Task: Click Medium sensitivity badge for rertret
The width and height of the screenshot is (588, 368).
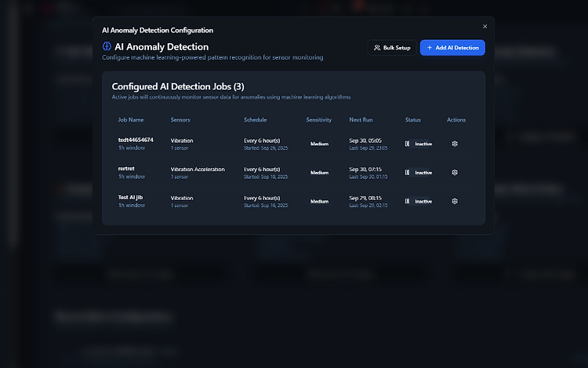Action: tap(320, 173)
